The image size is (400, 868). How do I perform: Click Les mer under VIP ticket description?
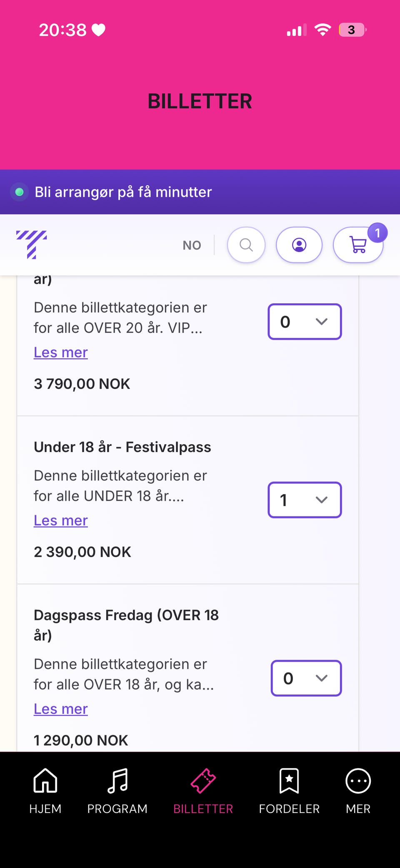click(61, 352)
